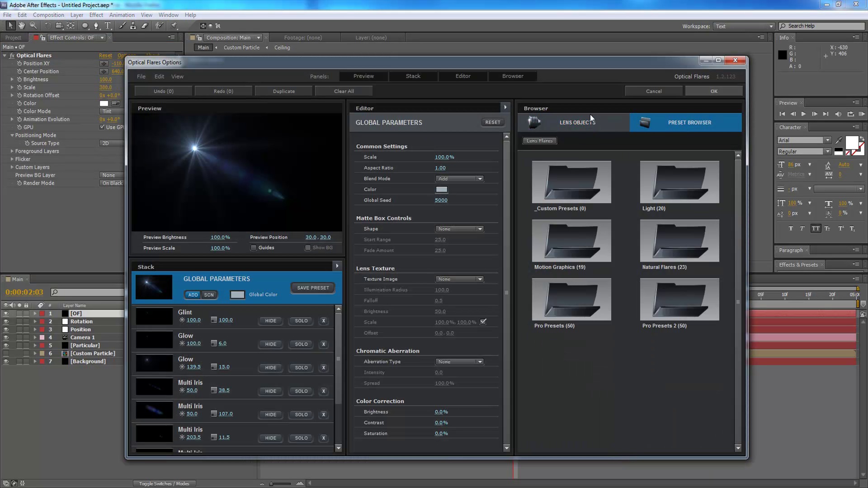Open the Workspace dropdown
The width and height of the screenshot is (868, 488).
tap(744, 26)
